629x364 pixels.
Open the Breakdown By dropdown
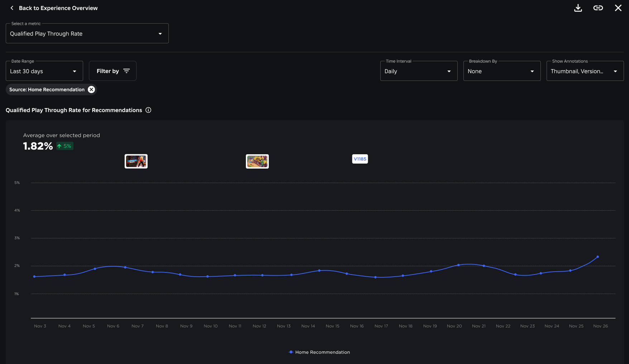click(502, 71)
